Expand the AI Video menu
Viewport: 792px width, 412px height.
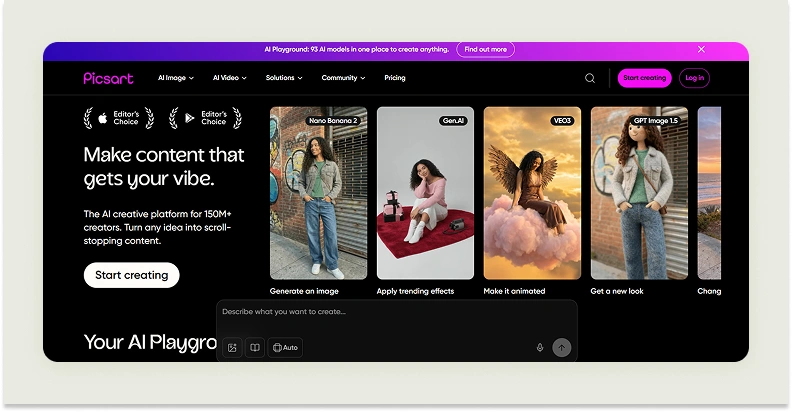[230, 78]
